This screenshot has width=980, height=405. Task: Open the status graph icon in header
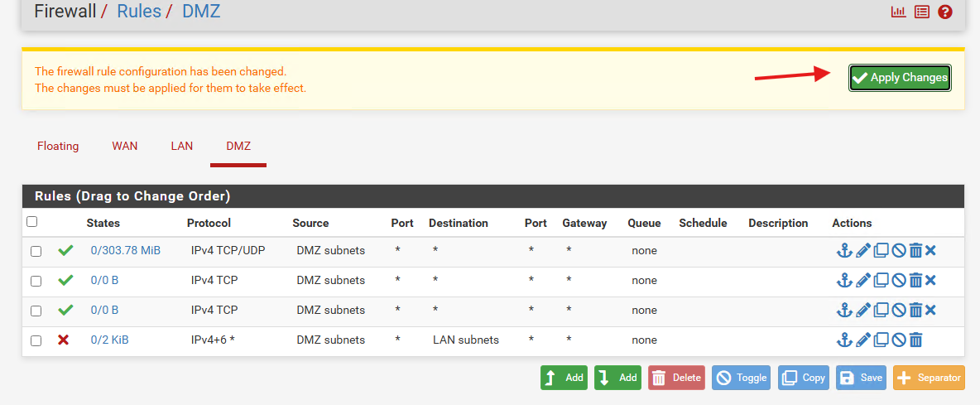[898, 12]
